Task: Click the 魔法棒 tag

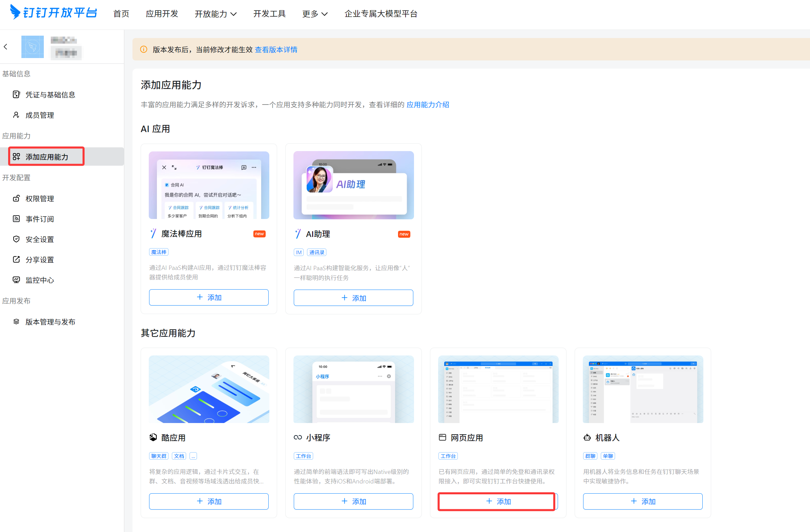Action: pos(159,252)
